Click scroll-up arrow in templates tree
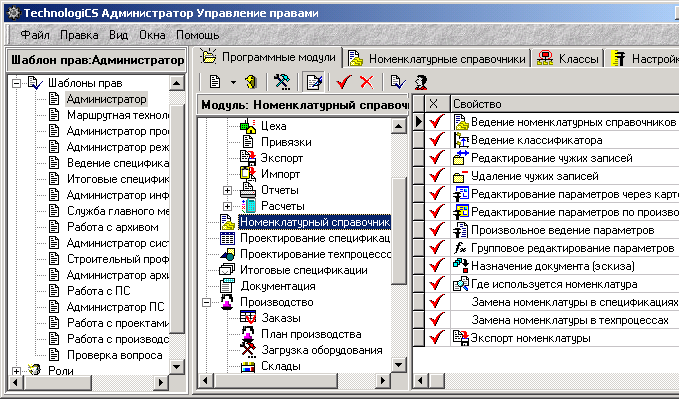This screenshot has height=399, width=679. [177, 83]
